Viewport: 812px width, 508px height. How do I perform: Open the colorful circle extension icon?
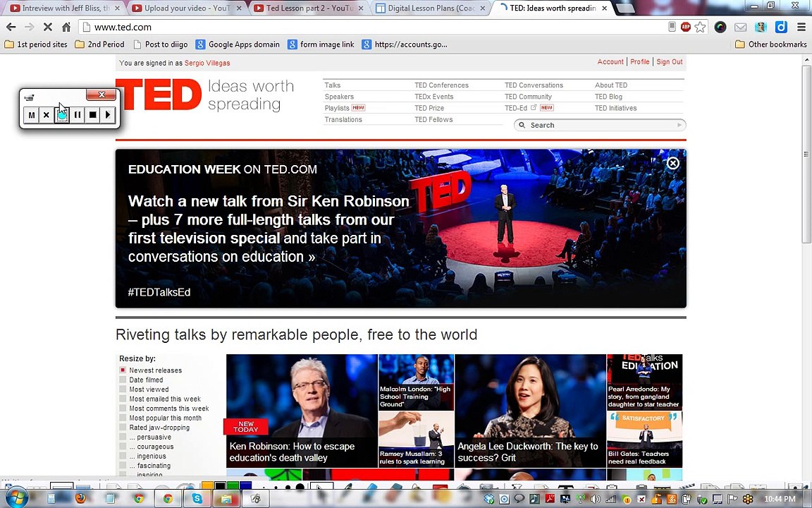click(720, 27)
